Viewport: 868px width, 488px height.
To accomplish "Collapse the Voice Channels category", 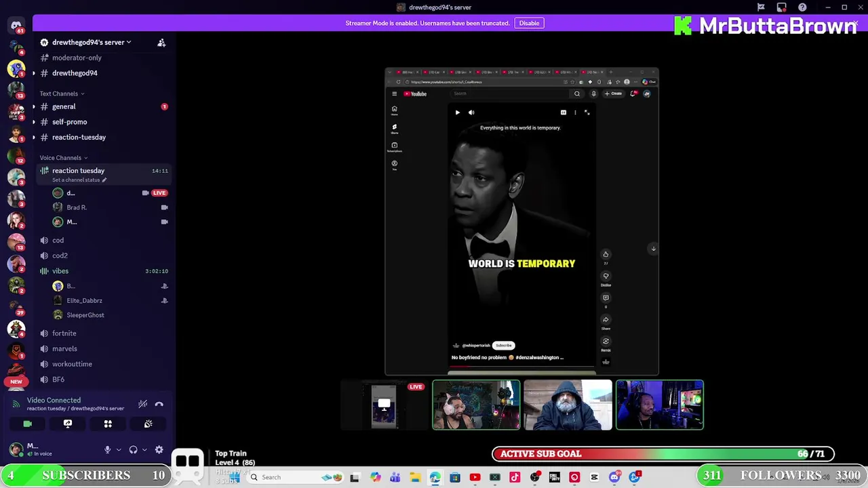I will 64,158.
